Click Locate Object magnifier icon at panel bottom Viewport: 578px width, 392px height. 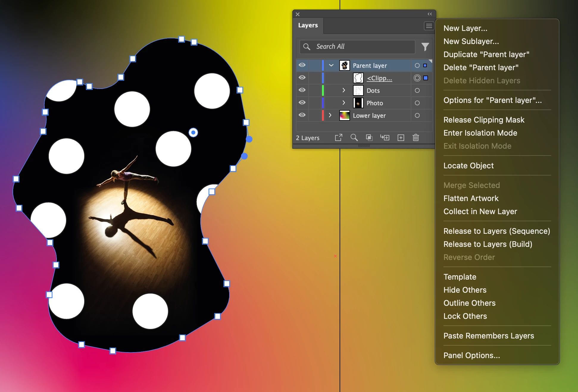354,137
